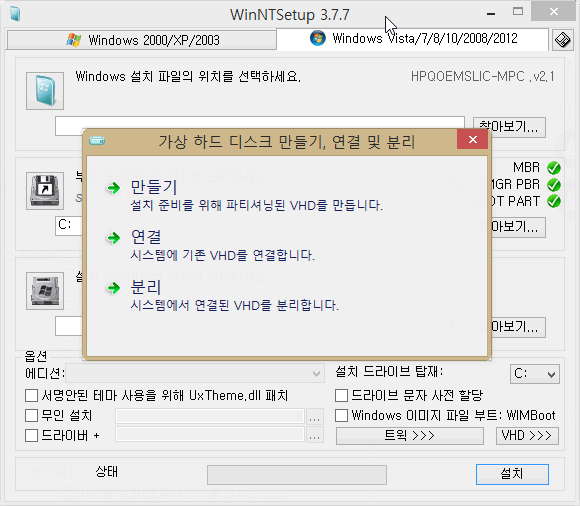The width and height of the screenshot is (580, 506).
Task: Click the installation drive path field
Action: pyautogui.click(x=69, y=326)
